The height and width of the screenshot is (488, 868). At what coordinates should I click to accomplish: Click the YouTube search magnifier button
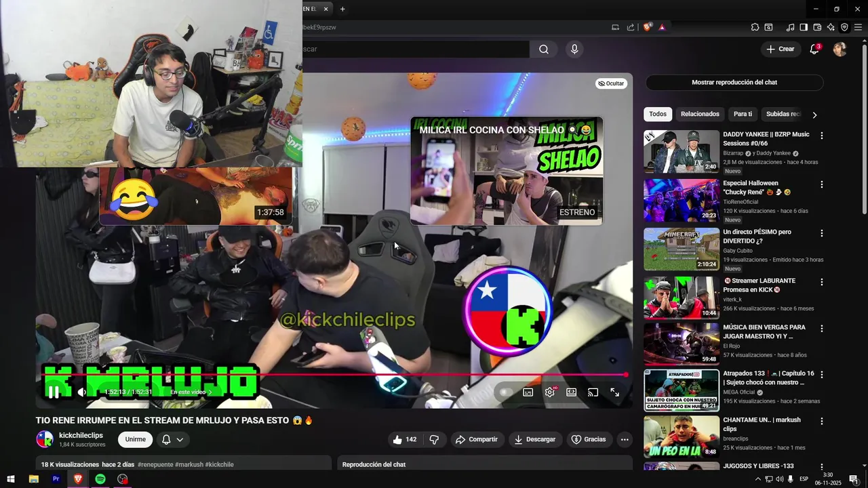[544, 49]
